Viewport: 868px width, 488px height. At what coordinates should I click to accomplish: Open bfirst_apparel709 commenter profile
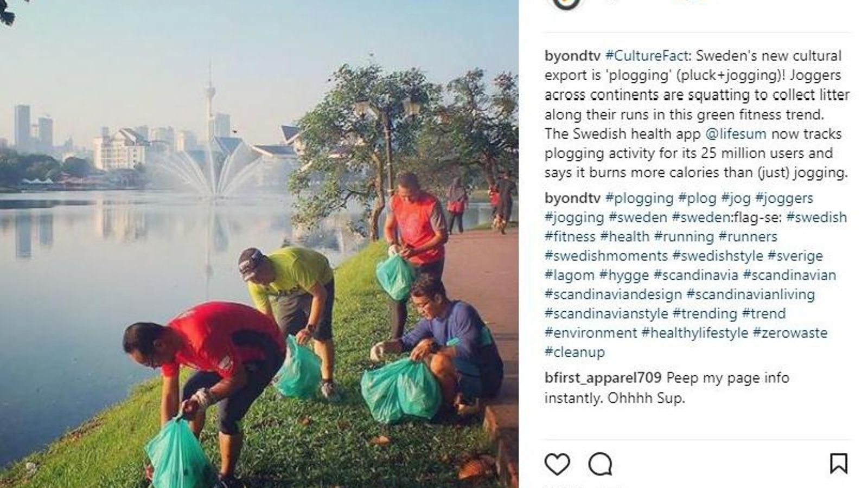pos(603,378)
